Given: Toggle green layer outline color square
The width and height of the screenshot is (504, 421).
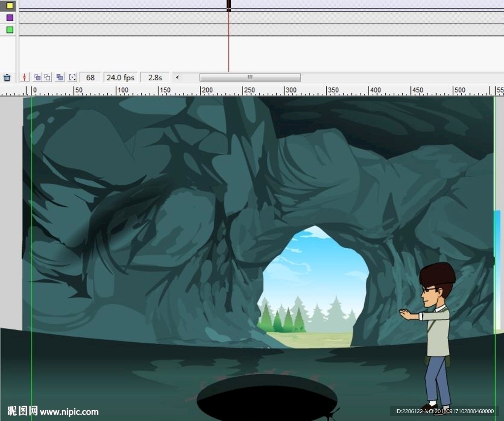Looking at the screenshot, I should click(x=9, y=30).
